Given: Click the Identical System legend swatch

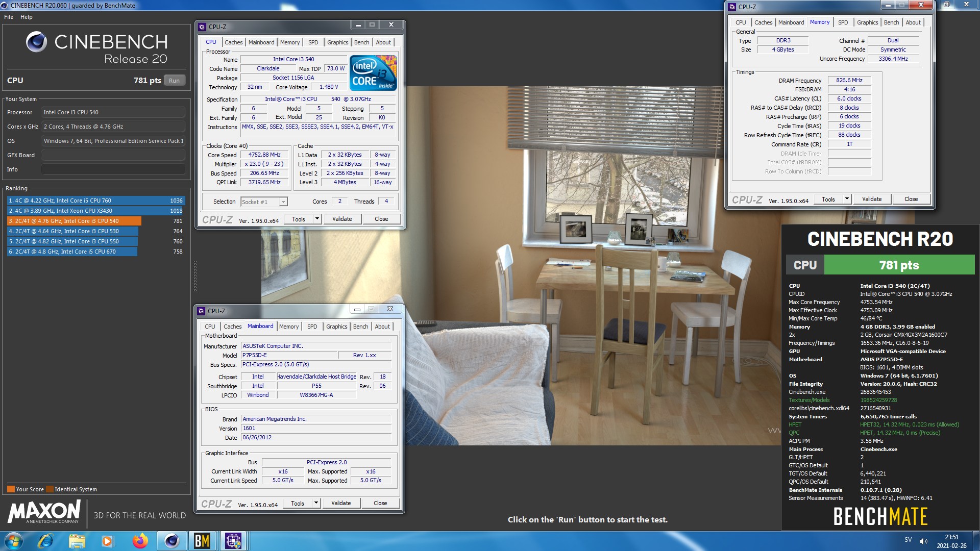Looking at the screenshot, I should coord(50,489).
